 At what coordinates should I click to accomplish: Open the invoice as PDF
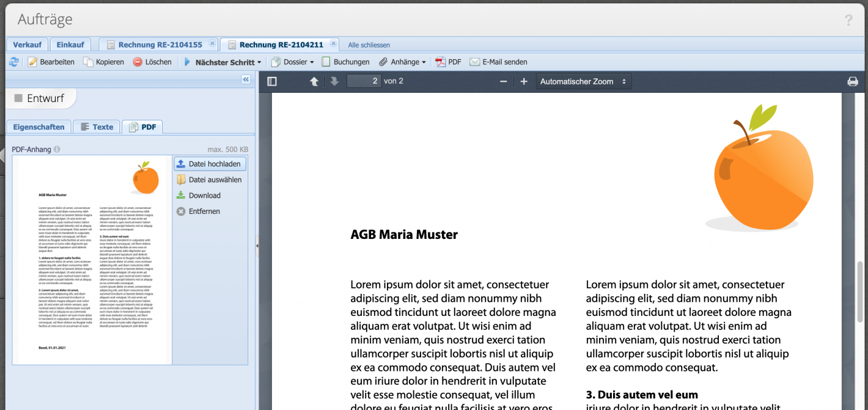448,61
